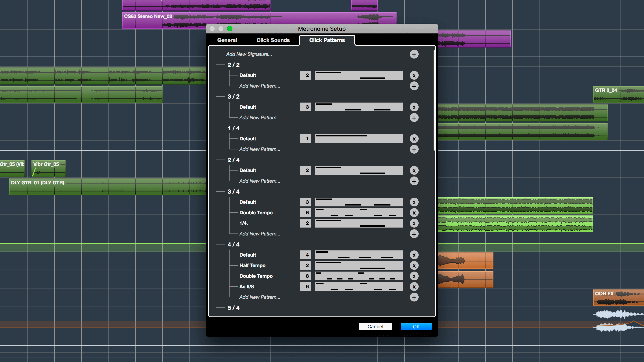
Task: Delete the 4/4 Half Tempo pattern
Action: (414, 265)
